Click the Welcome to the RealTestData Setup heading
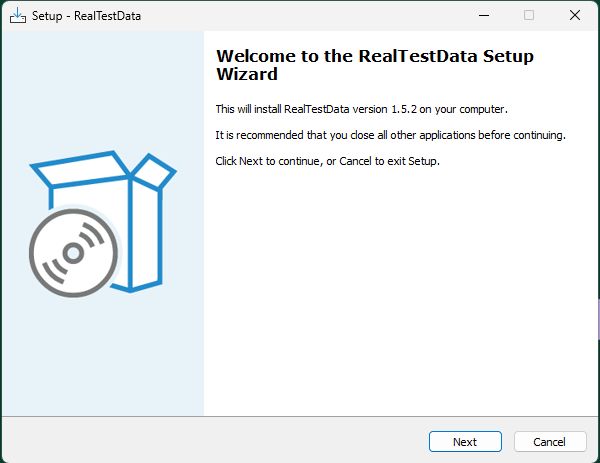The image size is (600, 463). click(x=375, y=65)
